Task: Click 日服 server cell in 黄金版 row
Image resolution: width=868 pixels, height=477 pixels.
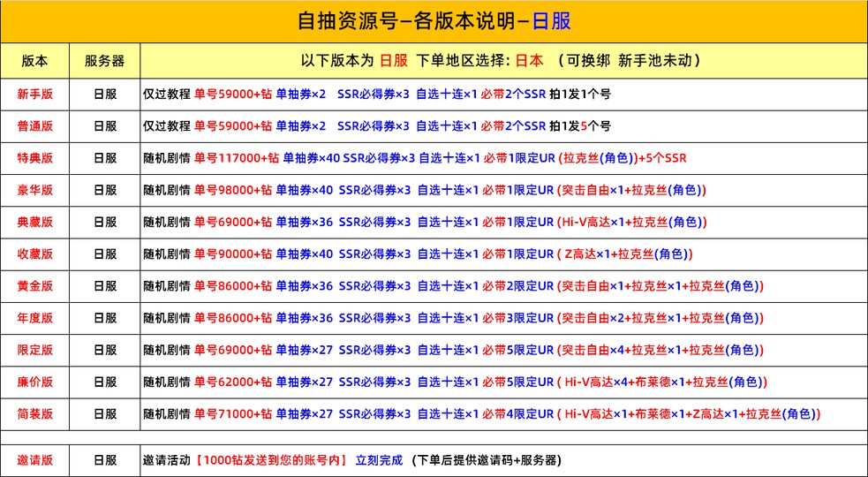Action: (105, 286)
